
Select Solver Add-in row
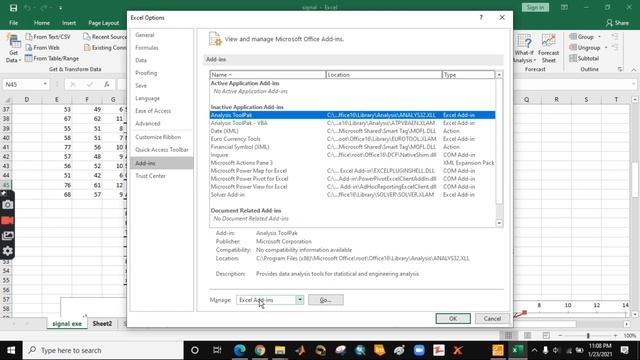[353, 195]
